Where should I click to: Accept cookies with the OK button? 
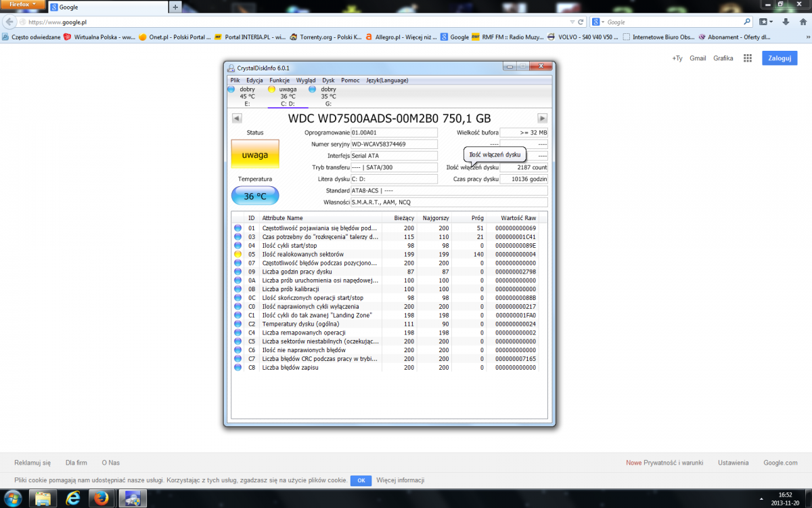pyautogui.click(x=361, y=480)
